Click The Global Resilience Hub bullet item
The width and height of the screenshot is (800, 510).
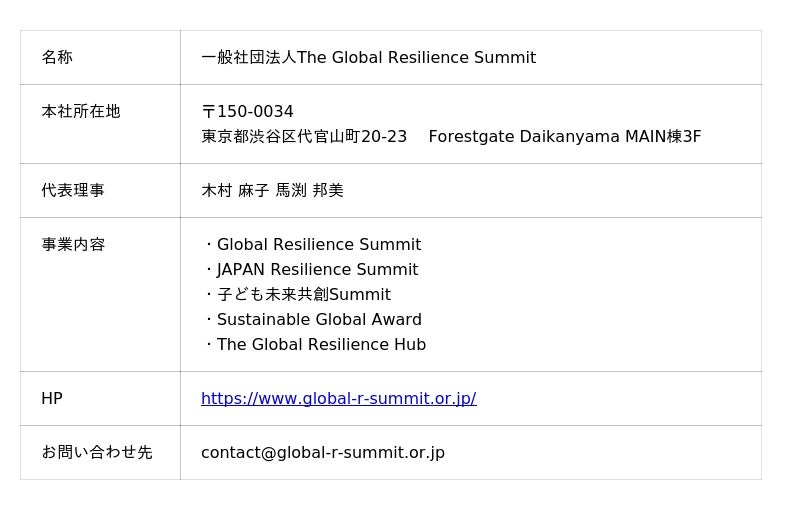click(321, 345)
